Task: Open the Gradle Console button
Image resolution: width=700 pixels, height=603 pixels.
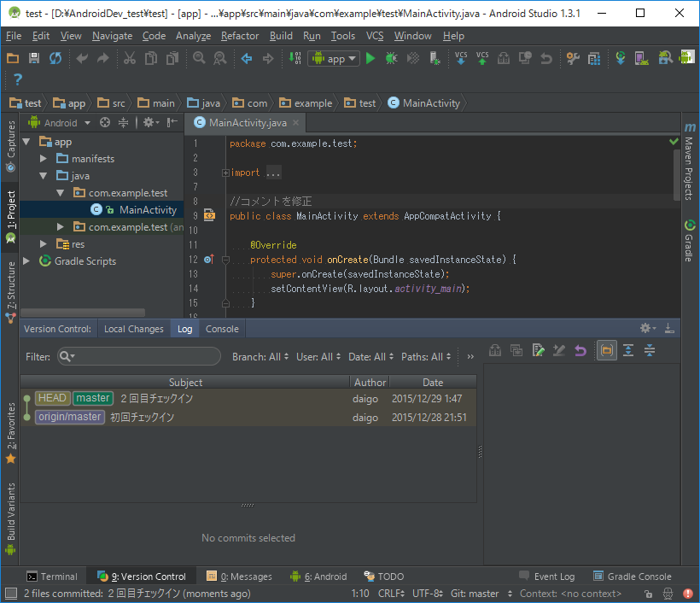Action: tap(632, 577)
